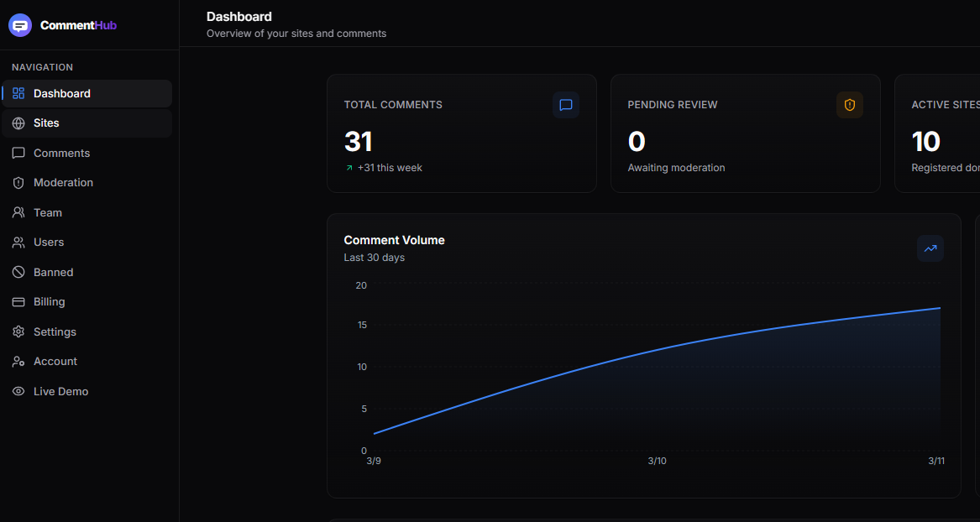Image resolution: width=980 pixels, height=522 pixels.
Task: Click the 3/11 date label on chart
Action: coord(936,462)
